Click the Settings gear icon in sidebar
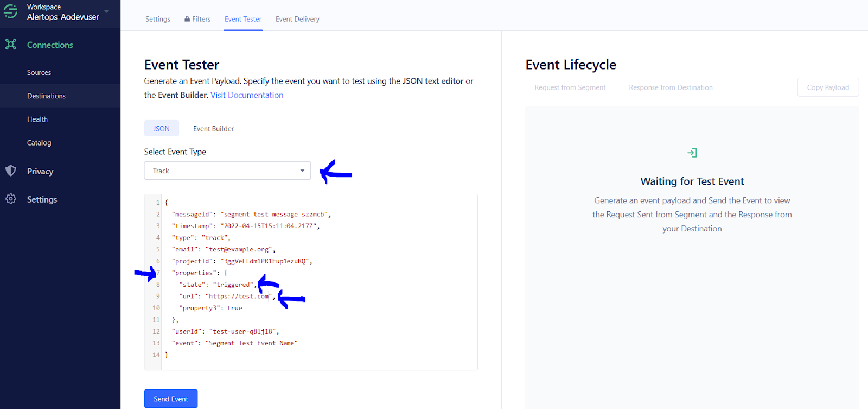Screen dimensions: 868x409 (x=11, y=199)
